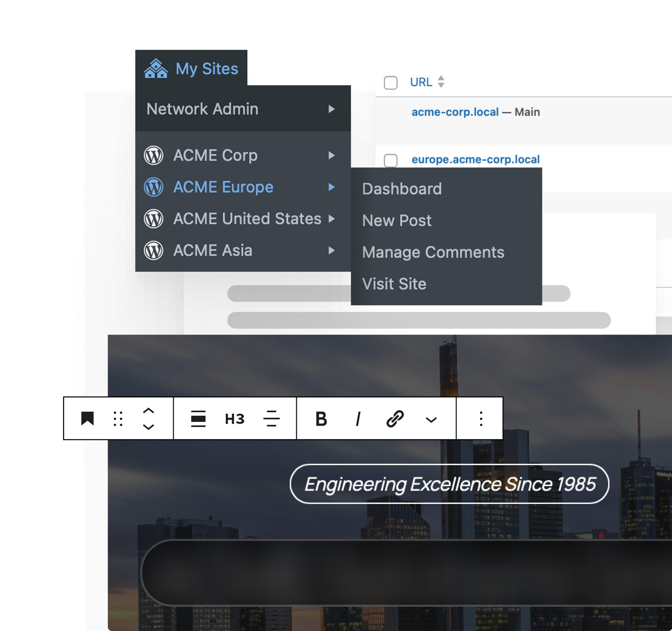The width and height of the screenshot is (672, 631).
Task: Click the dark rounded block below the heading
Action: (406, 573)
